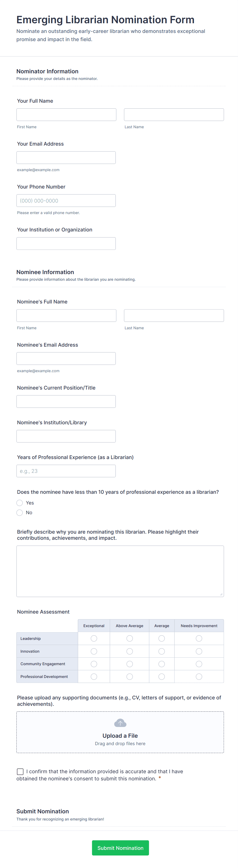Click the Your Phone Number field
This screenshot has width=238, height=868.
tap(66, 200)
